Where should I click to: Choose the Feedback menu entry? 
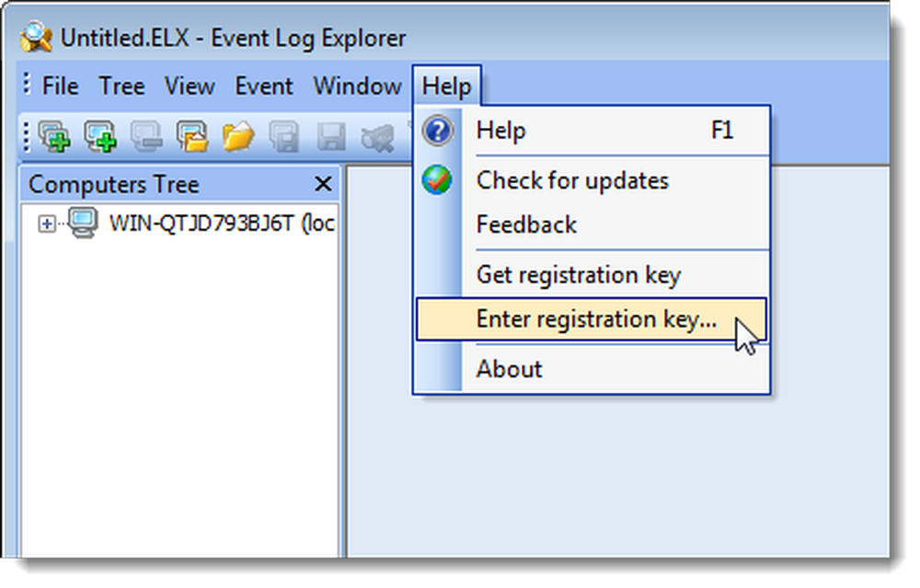[592, 225]
